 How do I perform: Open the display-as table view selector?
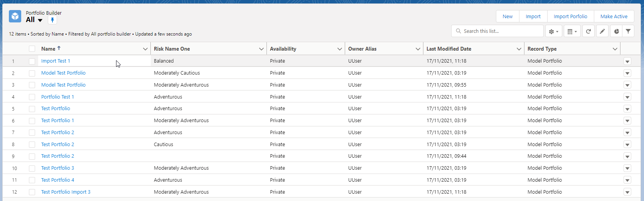[572, 31]
